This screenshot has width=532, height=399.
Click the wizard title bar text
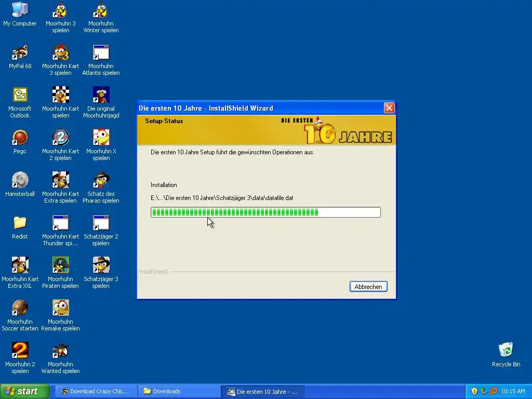[206, 108]
